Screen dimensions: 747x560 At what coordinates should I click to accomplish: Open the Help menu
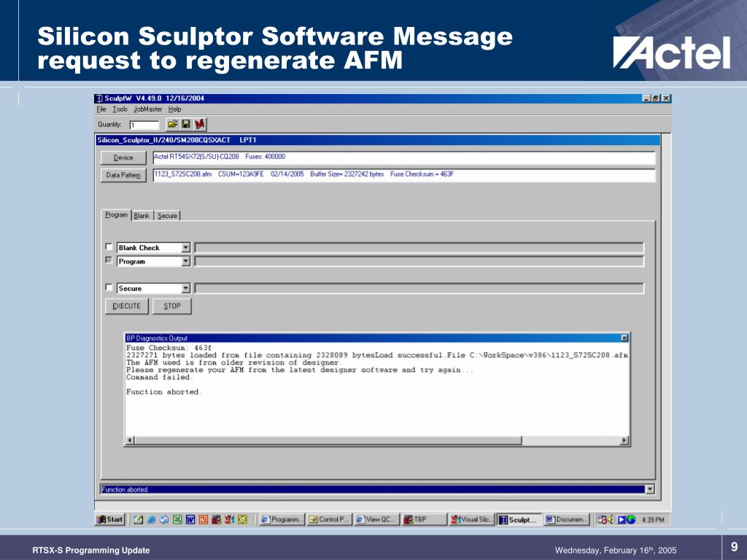pos(174,109)
